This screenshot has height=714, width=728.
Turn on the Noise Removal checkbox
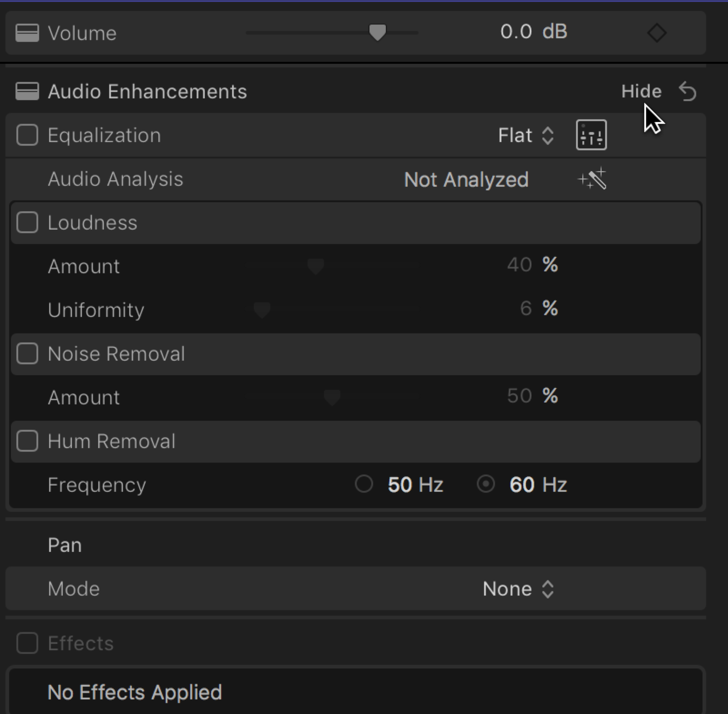(x=27, y=353)
